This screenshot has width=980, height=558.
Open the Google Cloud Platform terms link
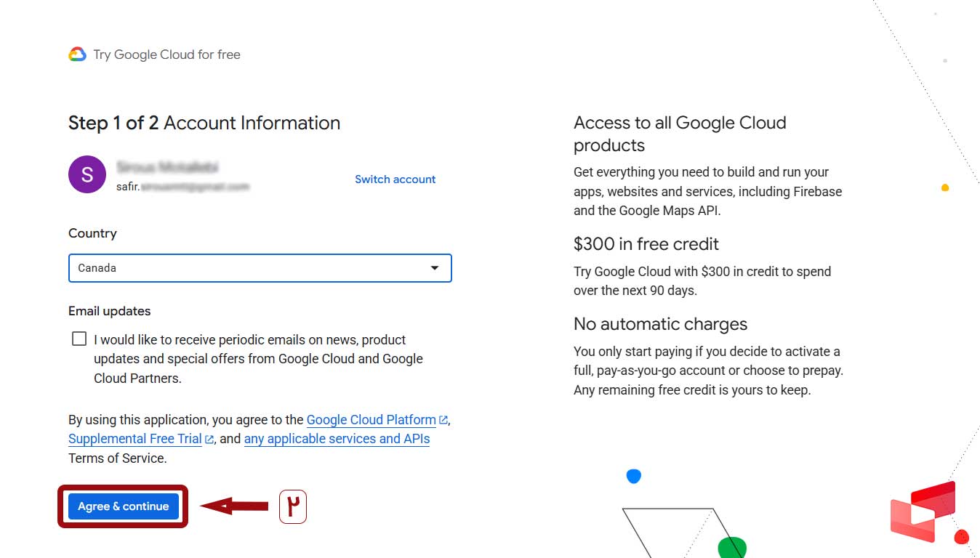click(371, 420)
